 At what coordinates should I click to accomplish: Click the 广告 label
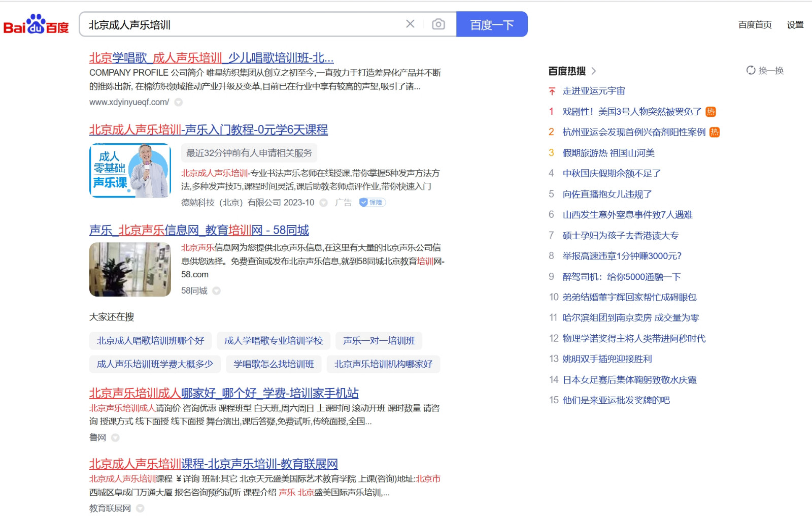tap(343, 203)
